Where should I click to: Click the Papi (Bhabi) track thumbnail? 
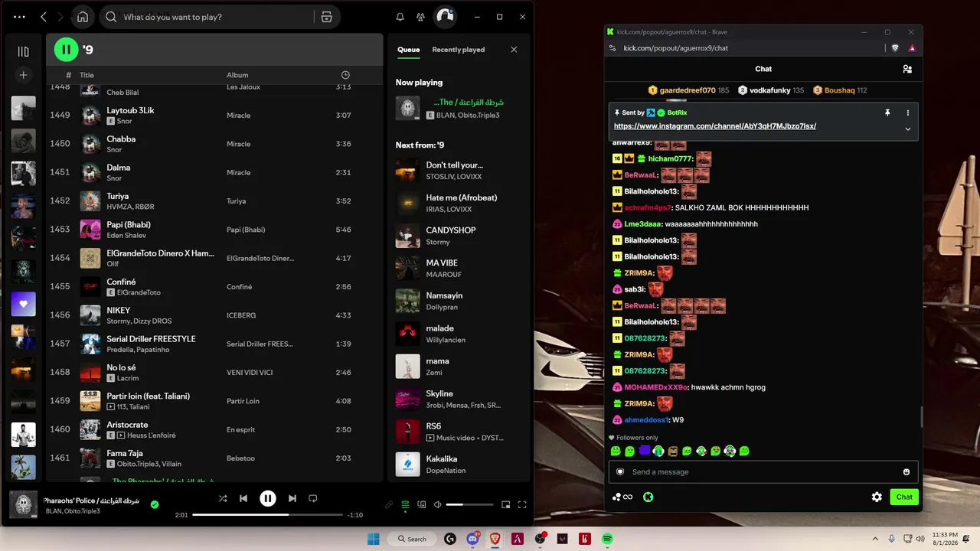click(x=90, y=230)
